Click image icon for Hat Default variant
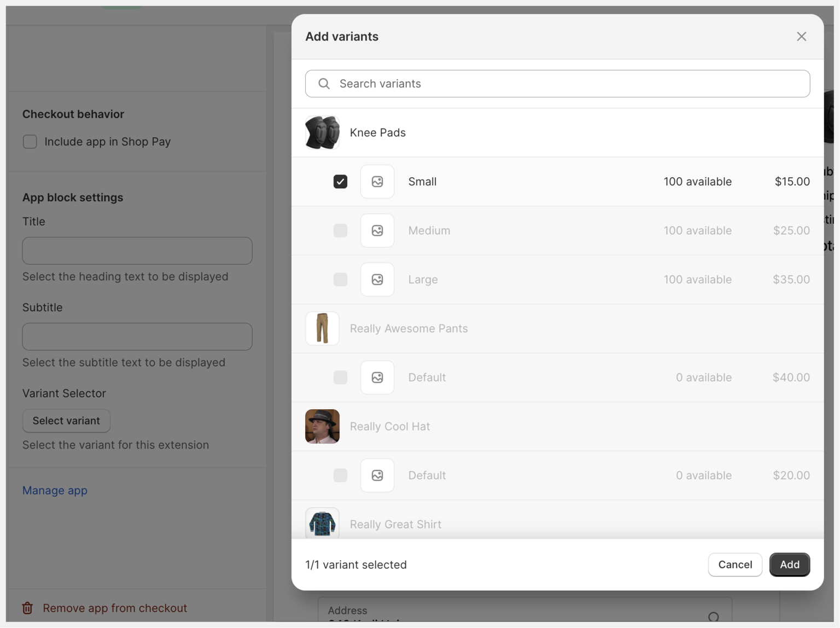 (x=377, y=475)
